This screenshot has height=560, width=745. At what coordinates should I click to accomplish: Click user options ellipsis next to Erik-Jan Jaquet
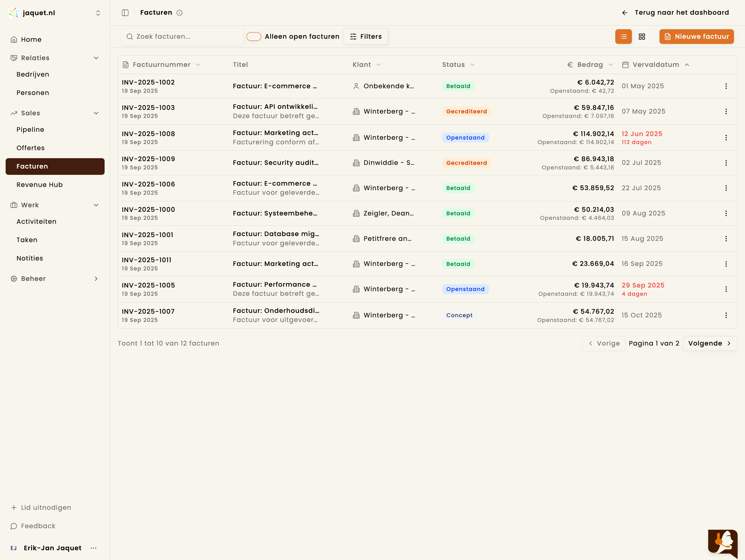[94, 548]
